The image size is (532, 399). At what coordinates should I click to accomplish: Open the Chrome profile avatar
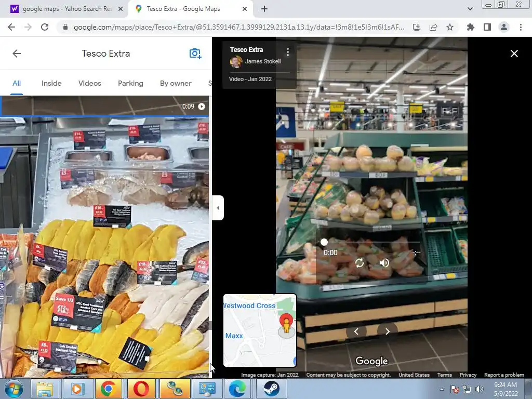504,27
